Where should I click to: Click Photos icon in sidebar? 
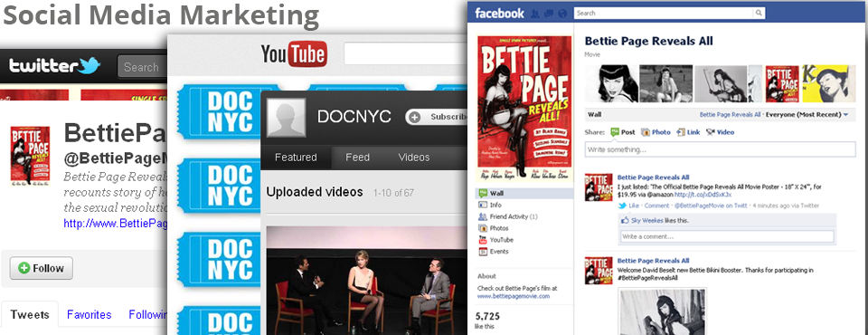coord(482,228)
